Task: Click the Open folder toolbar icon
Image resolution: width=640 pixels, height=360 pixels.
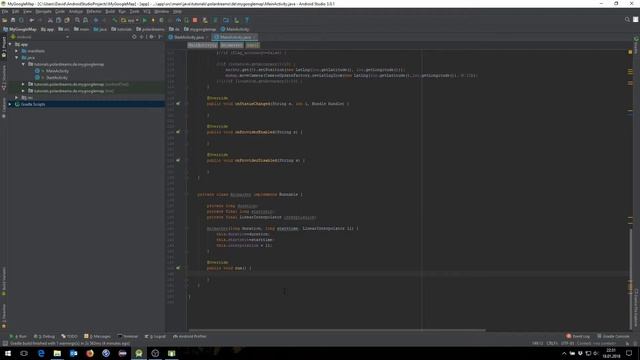Action: click(4, 20)
